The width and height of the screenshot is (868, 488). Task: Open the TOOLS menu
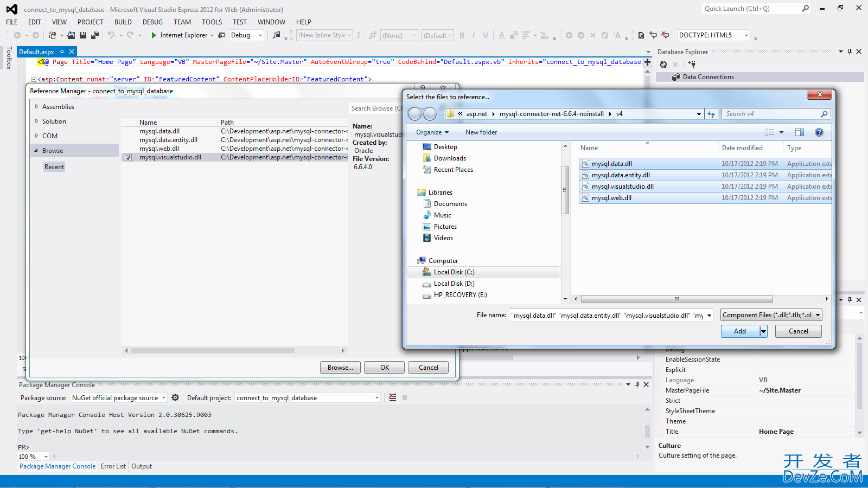pyautogui.click(x=212, y=22)
